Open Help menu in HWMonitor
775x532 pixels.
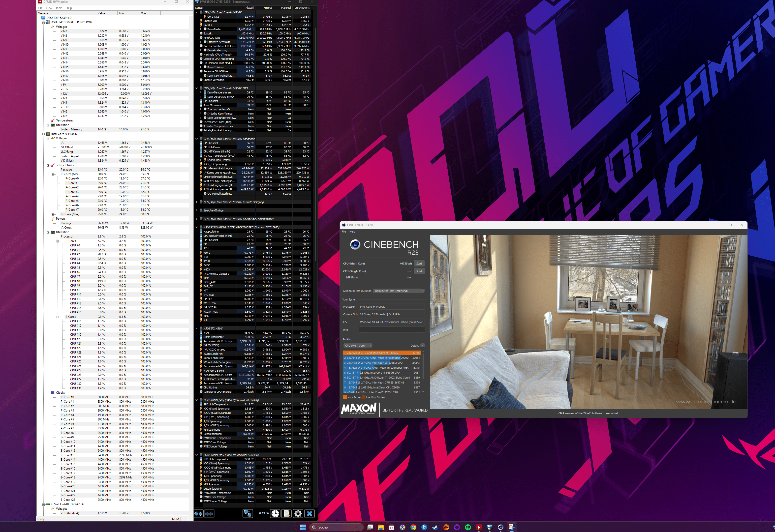click(69, 8)
